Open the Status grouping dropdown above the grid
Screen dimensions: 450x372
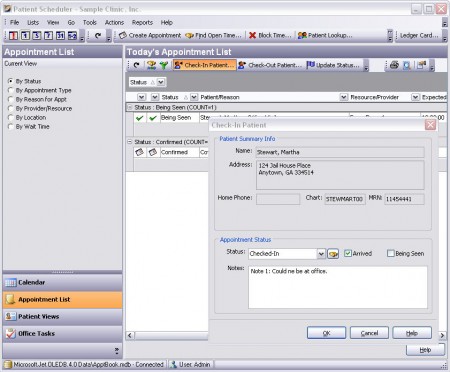tap(161, 82)
